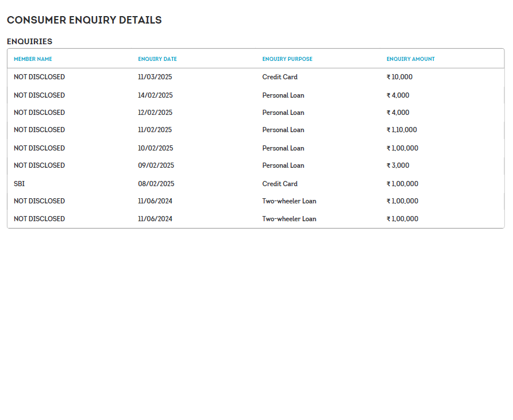513x420 pixels.
Task: Click the 09/02/2025 date cell
Action: (156, 165)
